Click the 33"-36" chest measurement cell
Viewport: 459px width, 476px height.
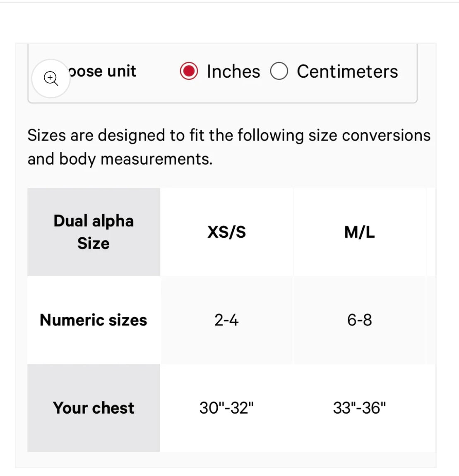coord(359,408)
